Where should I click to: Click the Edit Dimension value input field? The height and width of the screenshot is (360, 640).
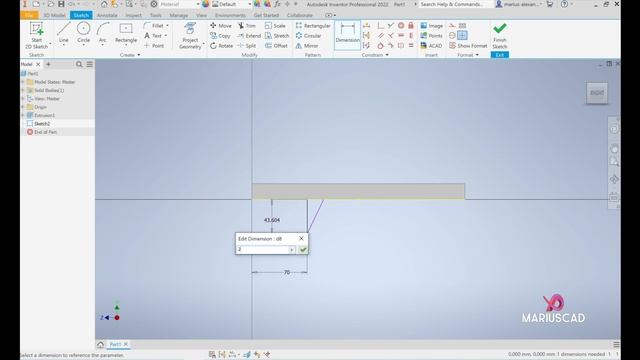(x=262, y=249)
